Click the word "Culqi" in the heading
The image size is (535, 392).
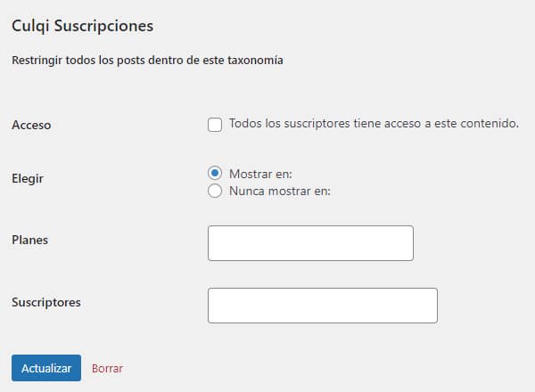click(30, 26)
